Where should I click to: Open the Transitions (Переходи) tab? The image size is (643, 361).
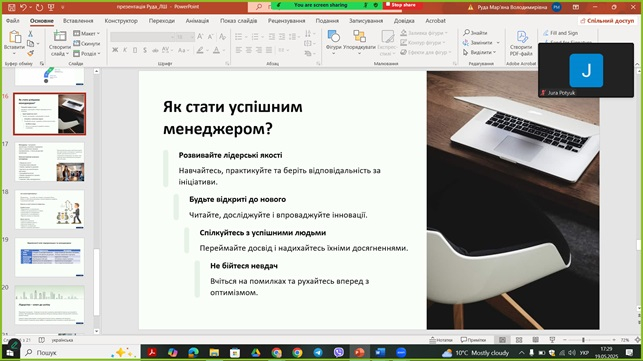pos(162,21)
